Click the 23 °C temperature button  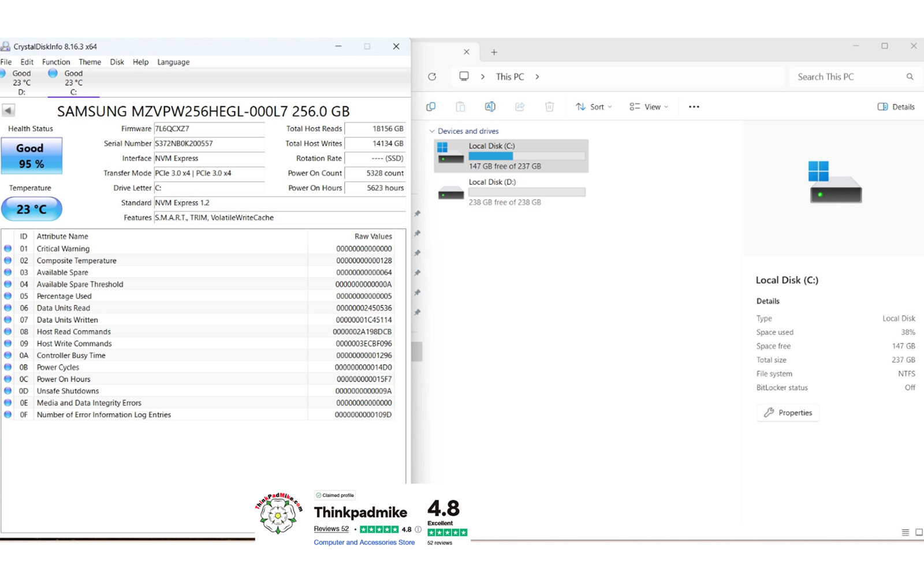(x=32, y=209)
